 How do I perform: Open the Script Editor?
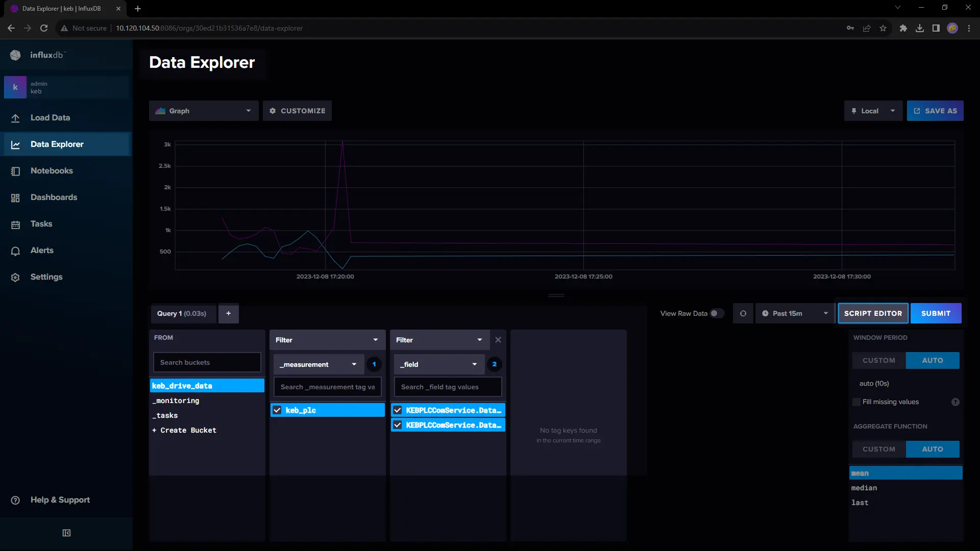873,314
